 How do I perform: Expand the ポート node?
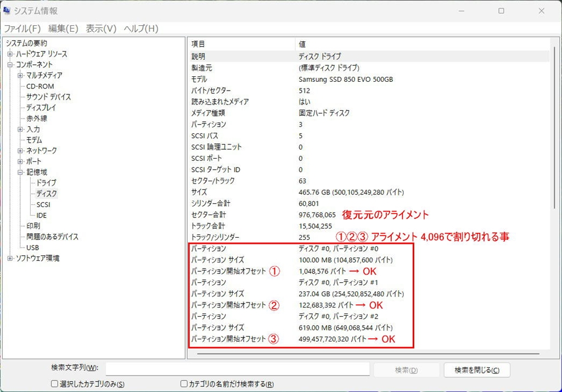20,162
